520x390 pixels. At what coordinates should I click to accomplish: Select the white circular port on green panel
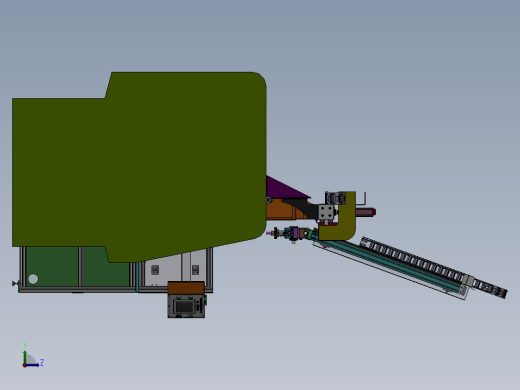click(33, 279)
